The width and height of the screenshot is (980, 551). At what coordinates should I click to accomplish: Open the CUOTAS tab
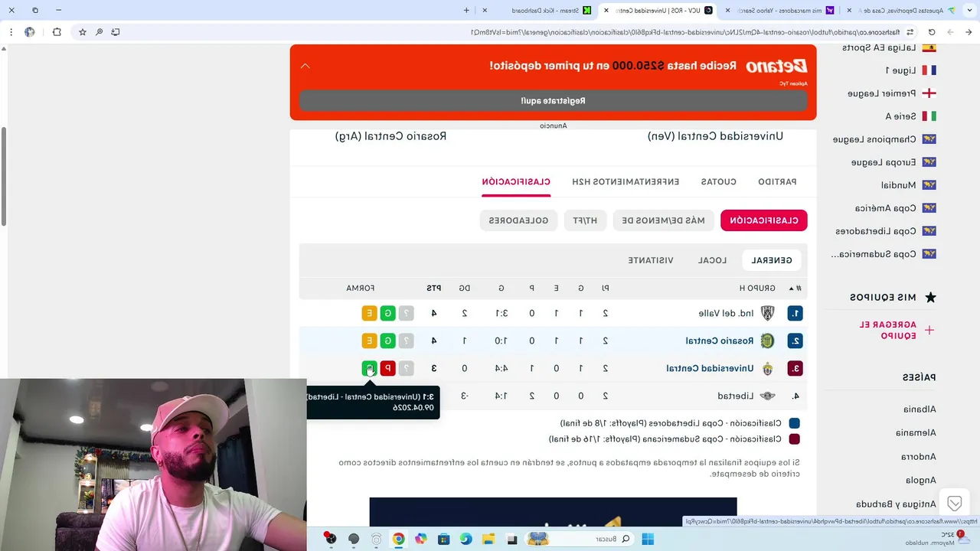tap(718, 181)
